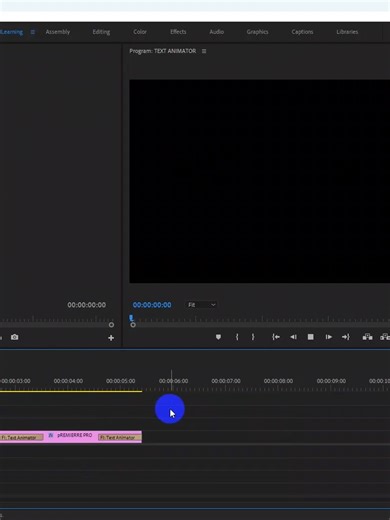The image size is (390, 520).
Task: Open the Learning workspace menu icon
Action: point(33,32)
